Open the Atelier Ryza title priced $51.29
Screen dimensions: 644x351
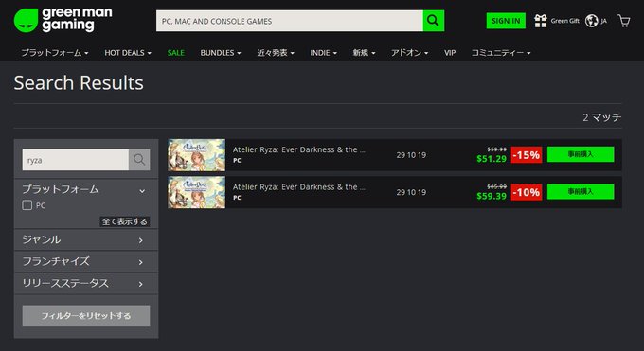pos(298,149)
